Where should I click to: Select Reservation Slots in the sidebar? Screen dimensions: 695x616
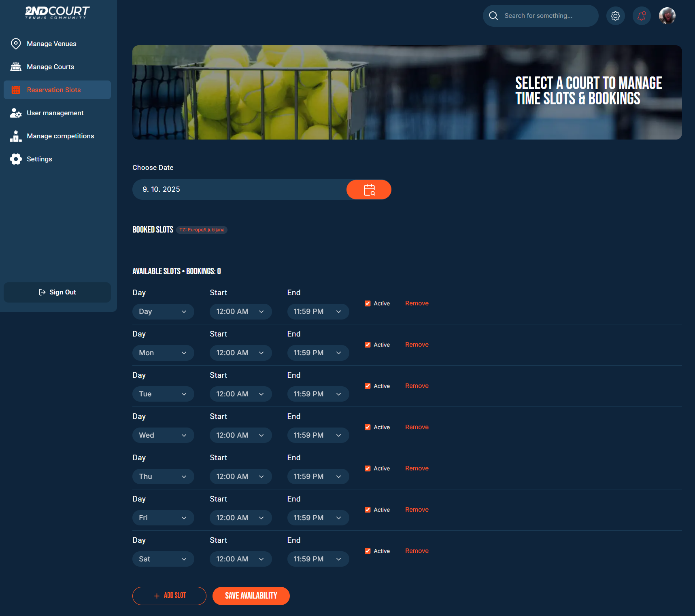[54, 90]
